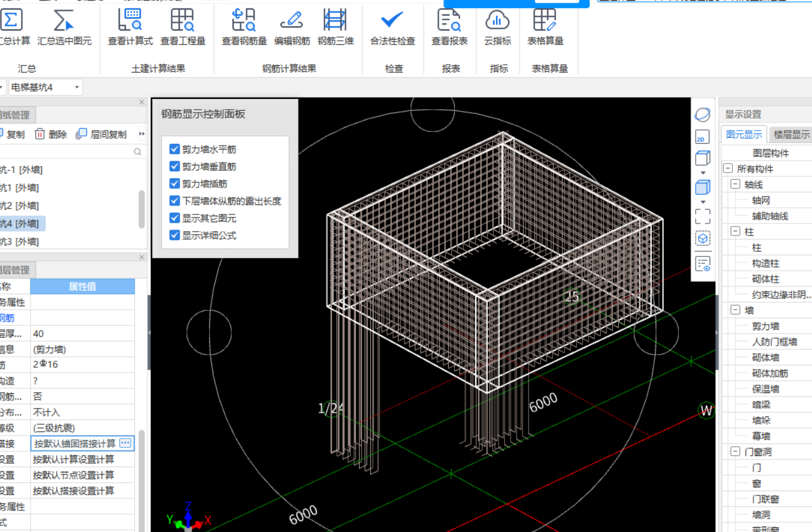Image resolution: width=812 pixels, height=532 pixels.
Task: Click the 按默认节点设置计算 value cell
Action: coord(83,475)
